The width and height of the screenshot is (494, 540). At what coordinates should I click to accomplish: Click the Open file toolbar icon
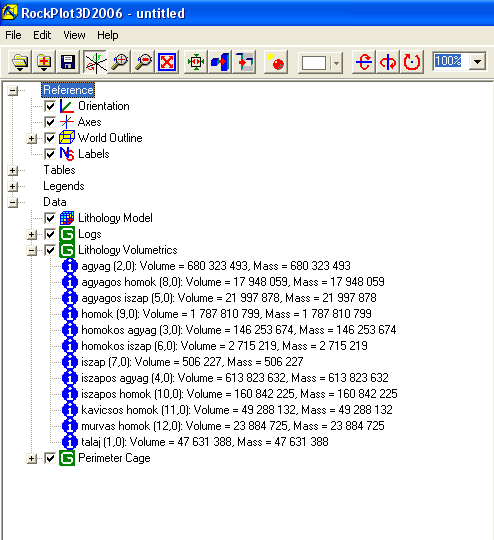tap(20, 62)
